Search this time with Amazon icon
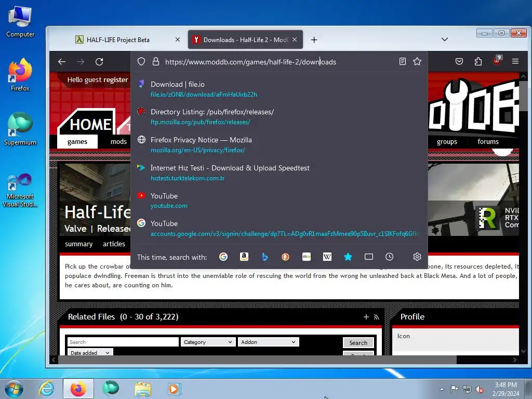Image resolution: width=532 pixels, height=399 pixels. point(244,257)
